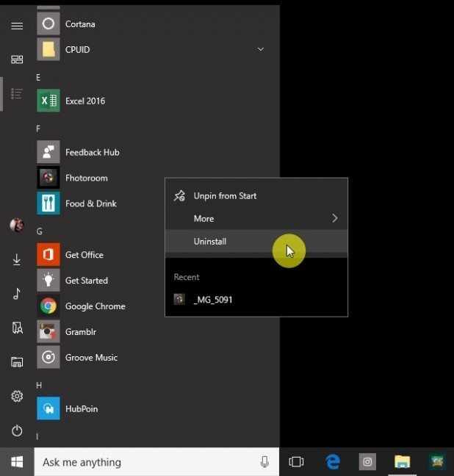The width and height of the screenshot is (454, 476).
Task: Launch Google Chrome from Start menu
Action: pyautogui.click(x=95, y=306)
